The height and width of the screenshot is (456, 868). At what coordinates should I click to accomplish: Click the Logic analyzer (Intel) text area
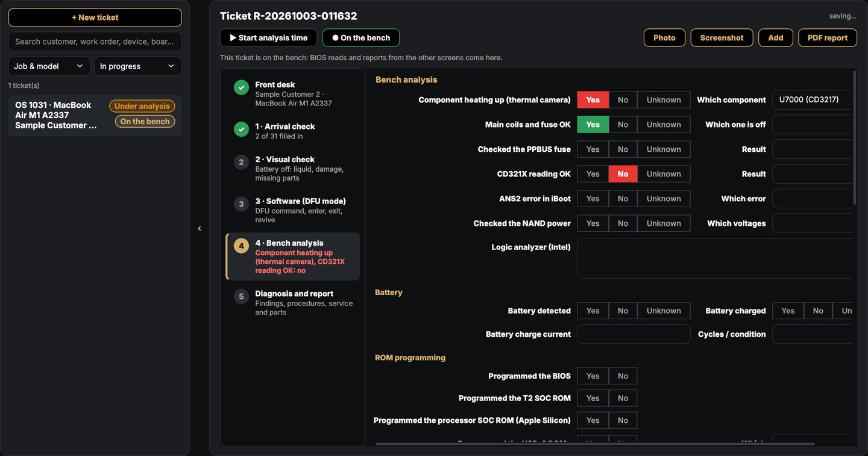pos(715,258)
